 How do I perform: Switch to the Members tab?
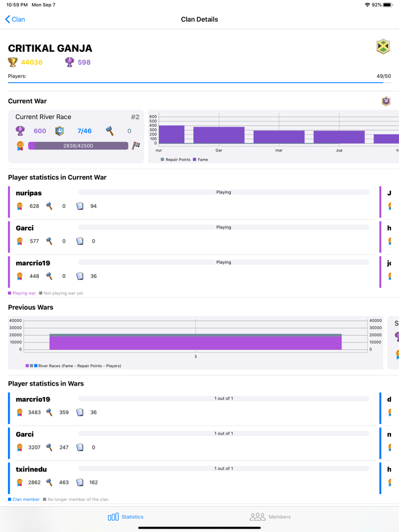[270, 517]
